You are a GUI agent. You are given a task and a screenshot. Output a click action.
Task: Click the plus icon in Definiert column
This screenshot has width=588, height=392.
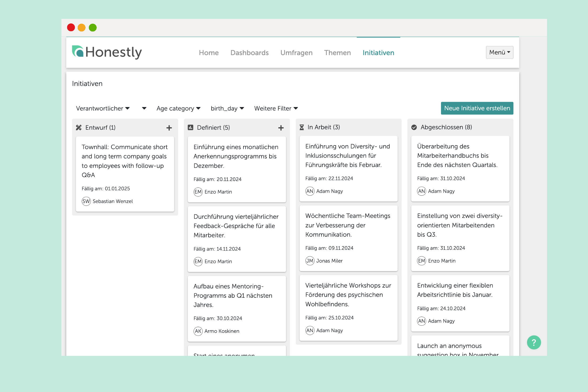pyautogui.click(x=281, y=128)
